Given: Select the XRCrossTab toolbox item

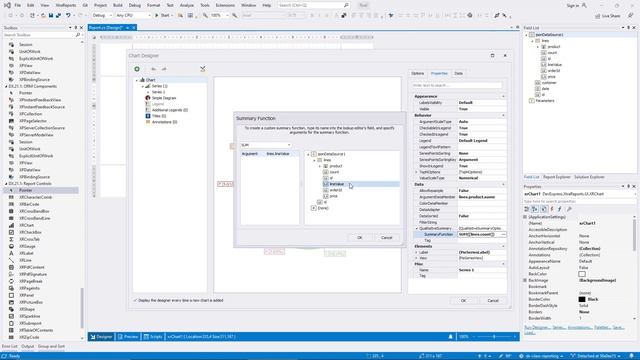Looking at the screenshot, I should (x=29, y=239).
